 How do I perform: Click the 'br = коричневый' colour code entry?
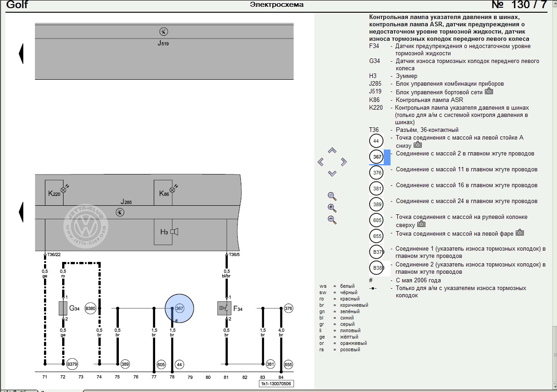[343, 305]
